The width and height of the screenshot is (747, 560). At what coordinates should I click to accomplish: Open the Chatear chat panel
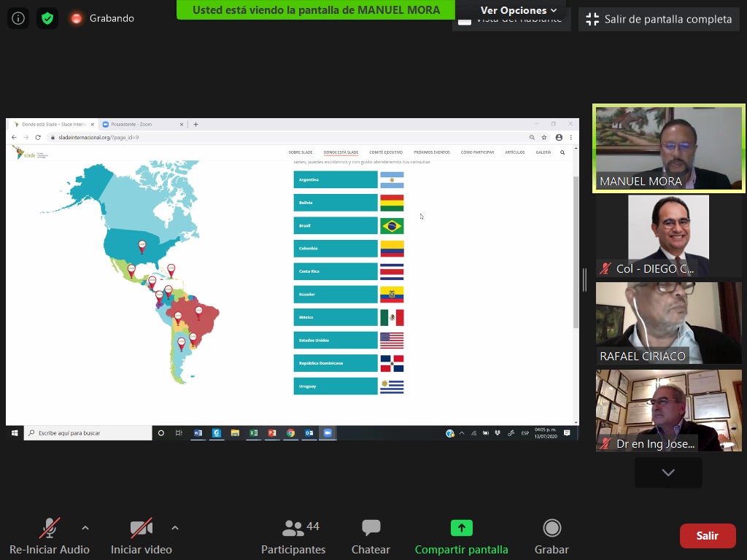click(371, 537)
